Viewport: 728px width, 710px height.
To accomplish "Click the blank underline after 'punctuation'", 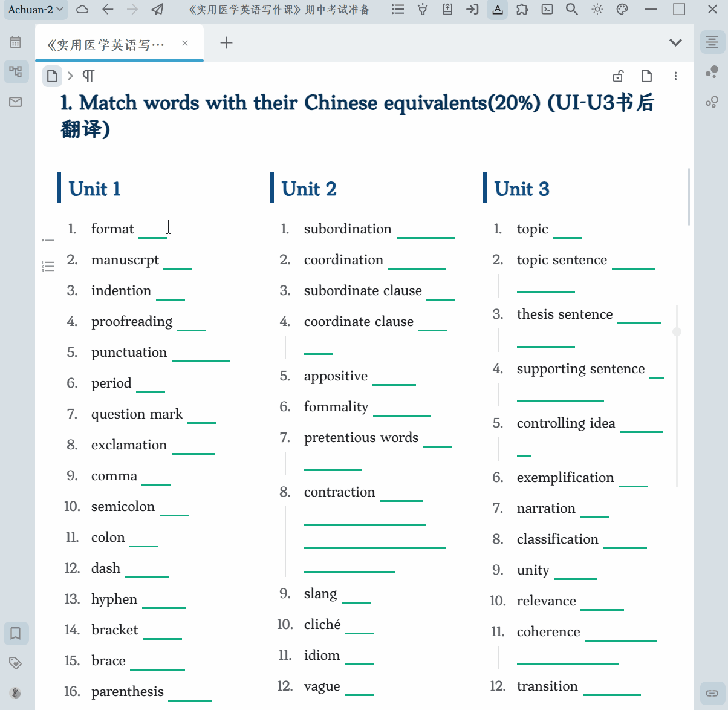I will [x=201, y=360].
